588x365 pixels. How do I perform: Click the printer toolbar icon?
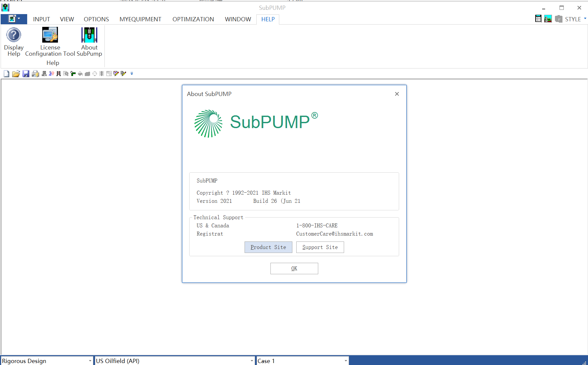[x=35, y=74]
